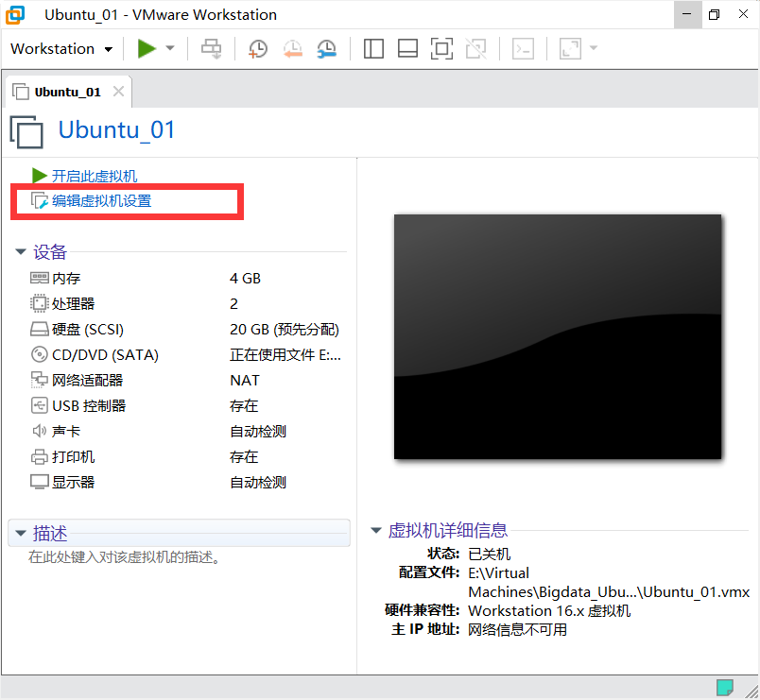Close the Ubuntu_01 tab

[x=118, y=91]
